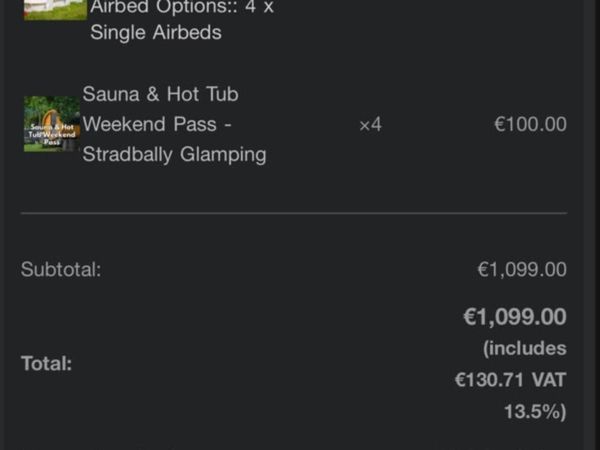Select the ×4 quantity indicator
The width and height of the screenshot is (600, 450).
pos(370,124)
